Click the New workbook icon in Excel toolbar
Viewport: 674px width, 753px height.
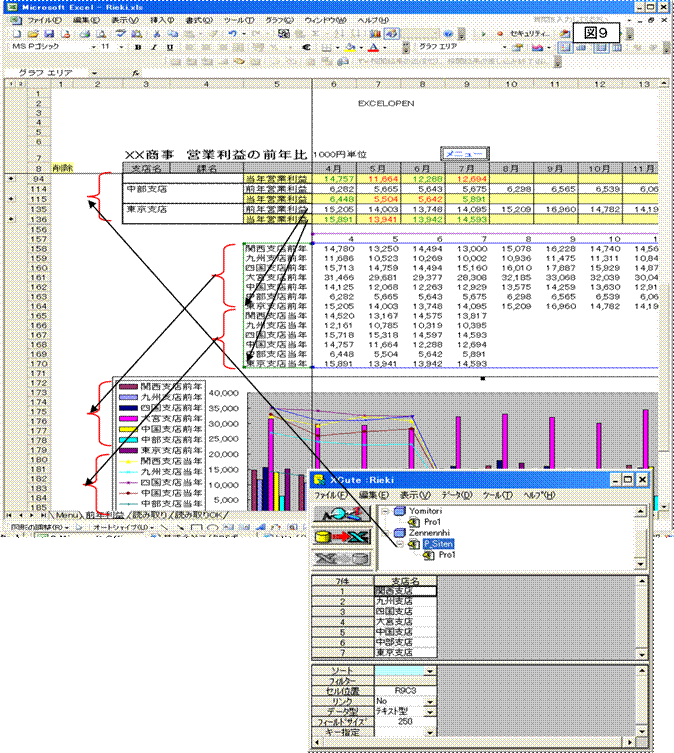tap(17, 34)
